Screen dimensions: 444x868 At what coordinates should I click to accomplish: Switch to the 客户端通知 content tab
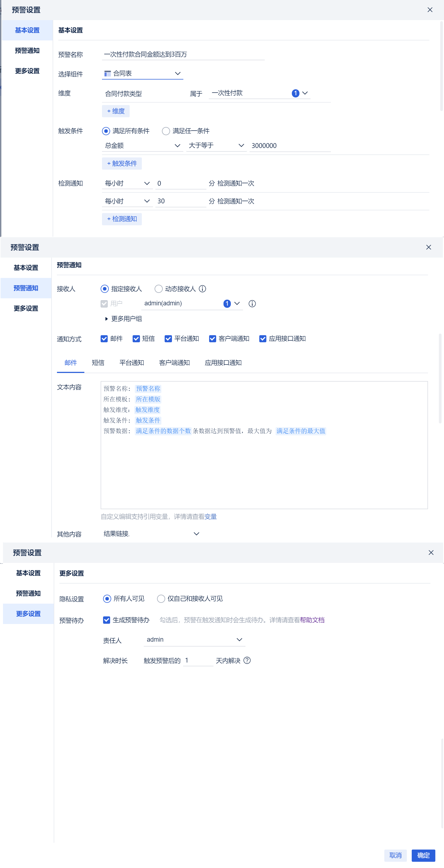pyautogui.click(x=175, y=363)
